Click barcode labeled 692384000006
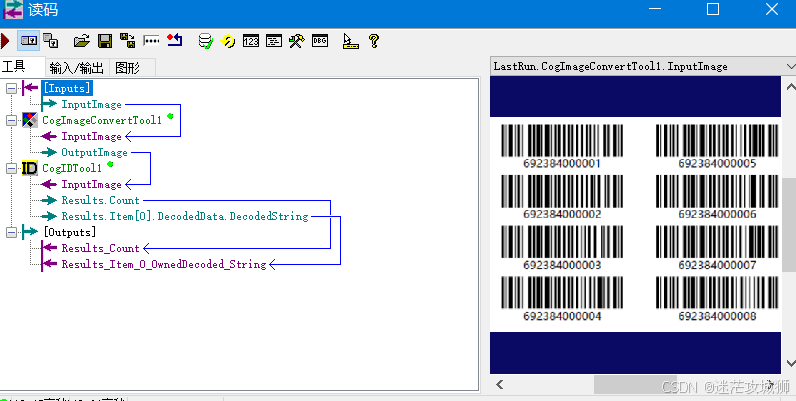The width and height of the screenshot is (796, 401). [717, 191]
